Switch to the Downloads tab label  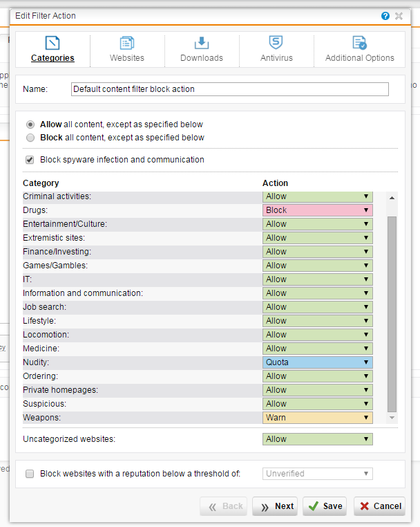coord(202,58)
